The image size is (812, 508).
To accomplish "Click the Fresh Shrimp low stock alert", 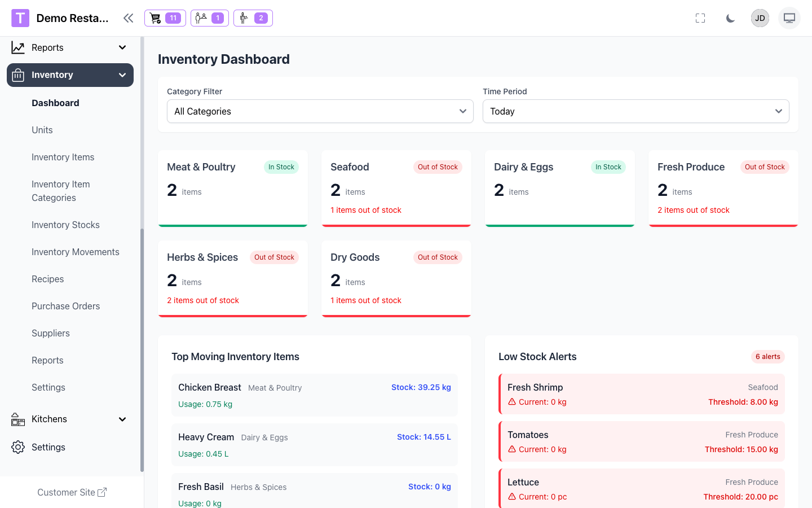I will pyautogui.click(x=642, y=394).
